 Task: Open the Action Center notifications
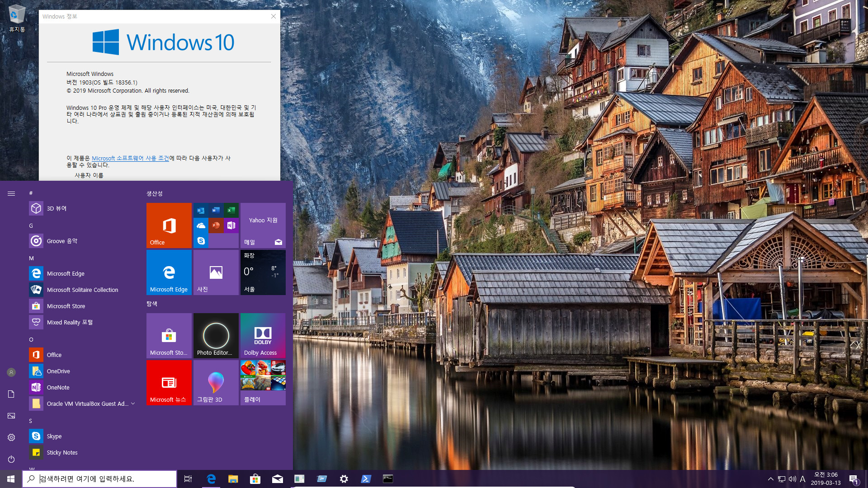click(x=854, y=479)
